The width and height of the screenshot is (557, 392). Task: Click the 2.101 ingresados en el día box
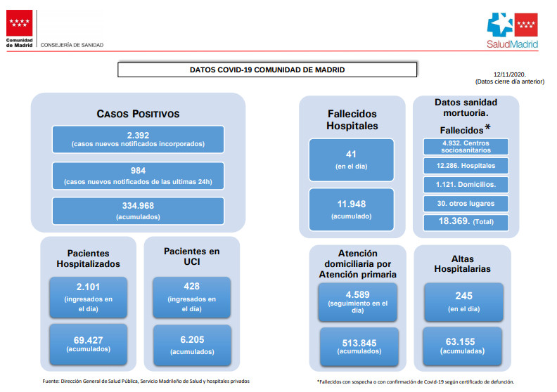[88, 297]
